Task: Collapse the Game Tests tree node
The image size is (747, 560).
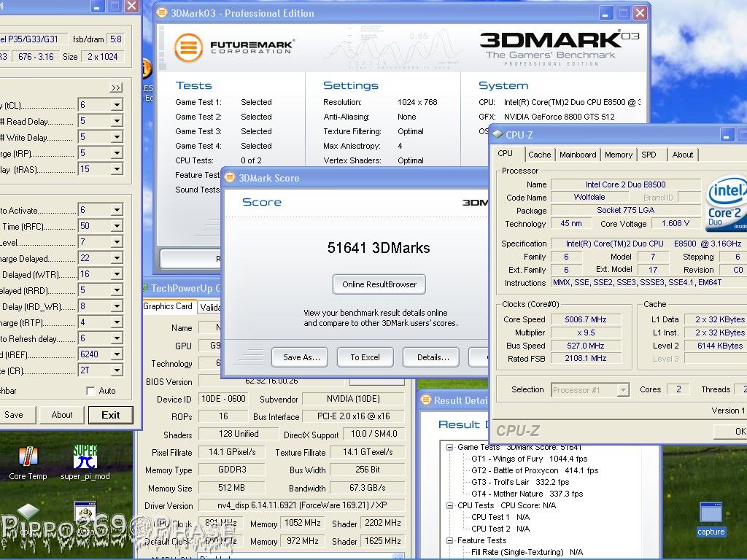Action: click(x=449, y=447)
